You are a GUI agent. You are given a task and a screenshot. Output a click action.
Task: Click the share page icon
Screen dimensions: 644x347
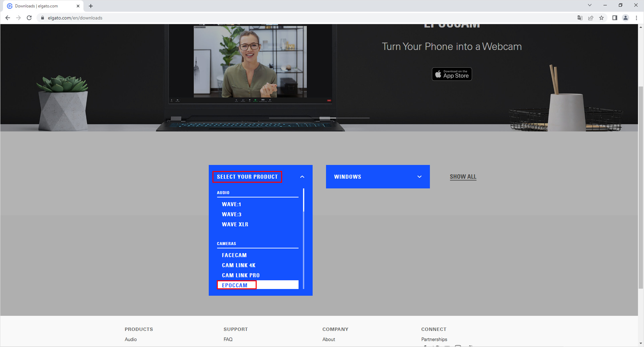591,18
